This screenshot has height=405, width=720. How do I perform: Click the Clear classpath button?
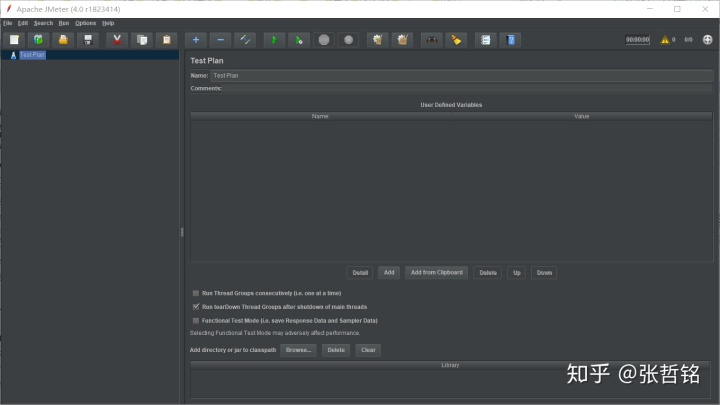[368, 350]
